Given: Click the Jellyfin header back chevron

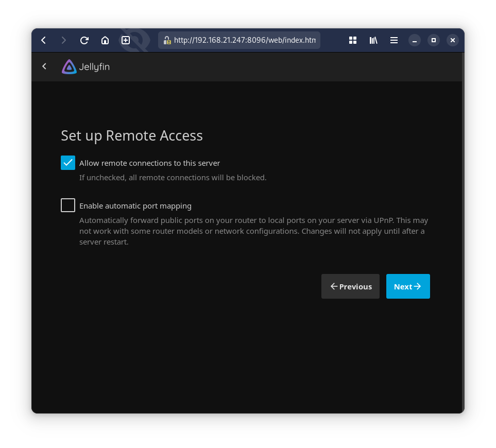Looking at the screenshot, I should tap(44, 66).
